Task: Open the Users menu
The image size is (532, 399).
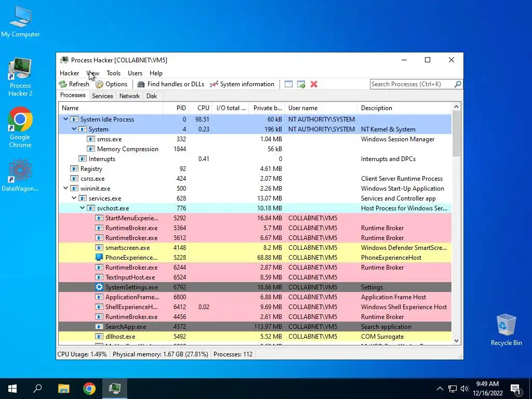Action: coord(135,73)
